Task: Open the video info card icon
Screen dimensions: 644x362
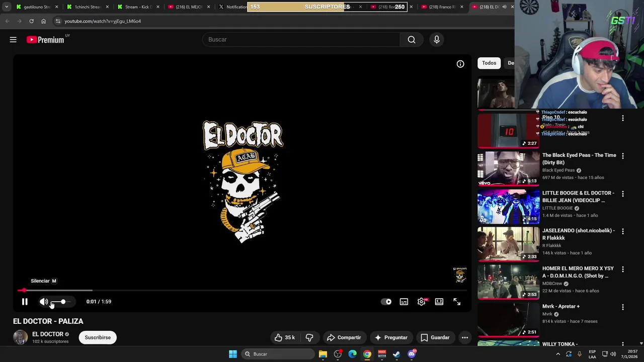Action: 460,64
